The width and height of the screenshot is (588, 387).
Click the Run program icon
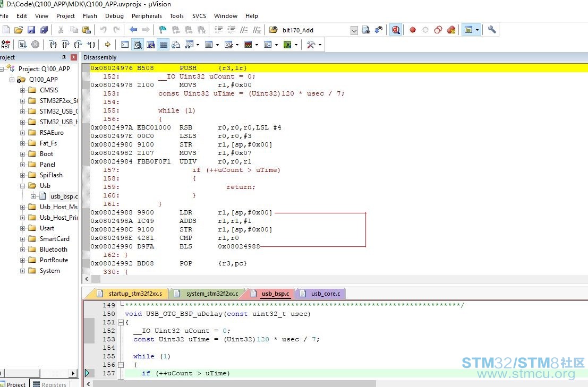click(x=22, y=45)
